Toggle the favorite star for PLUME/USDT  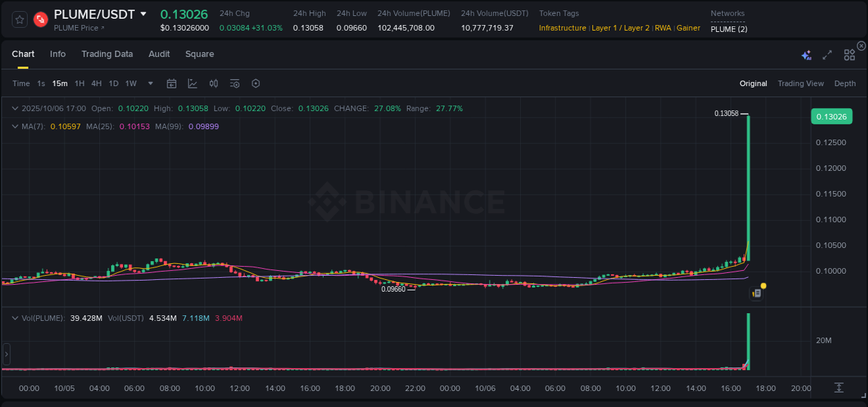pos(19,19)
